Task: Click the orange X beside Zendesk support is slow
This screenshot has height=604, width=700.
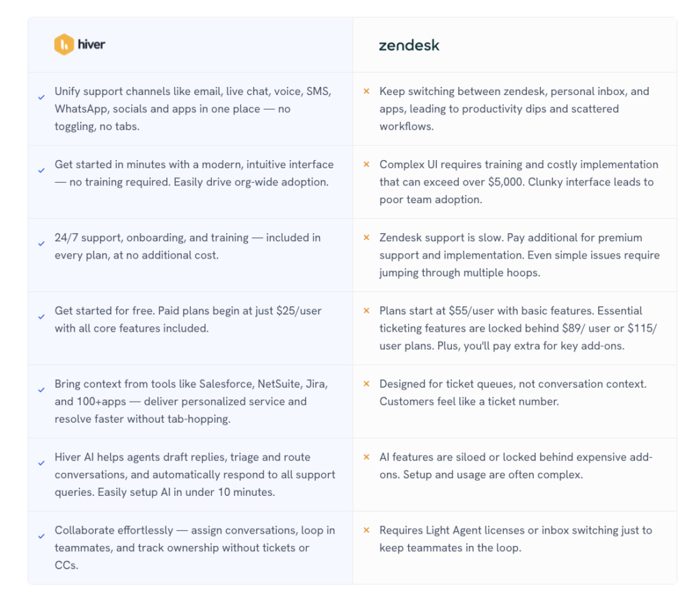Action: [x=366, y=237]
